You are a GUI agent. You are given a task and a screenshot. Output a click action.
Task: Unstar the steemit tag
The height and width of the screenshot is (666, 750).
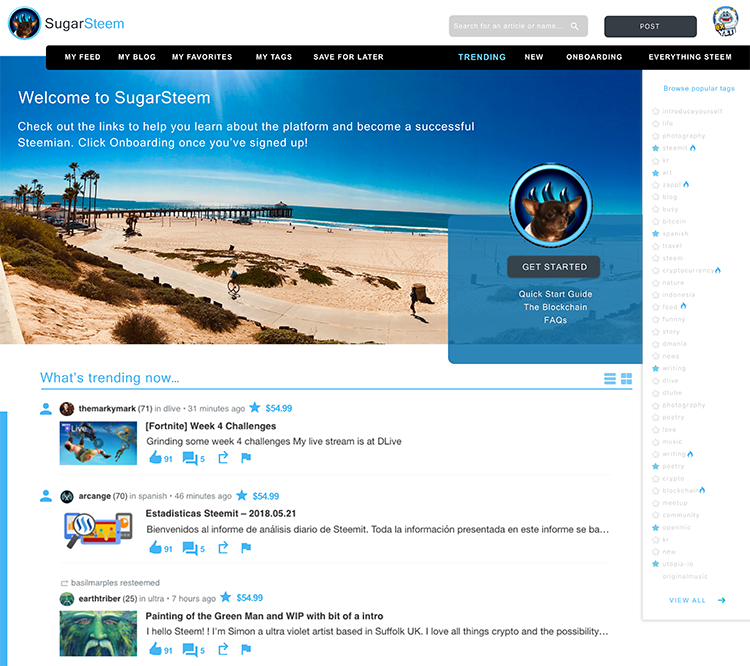(656, 148)
